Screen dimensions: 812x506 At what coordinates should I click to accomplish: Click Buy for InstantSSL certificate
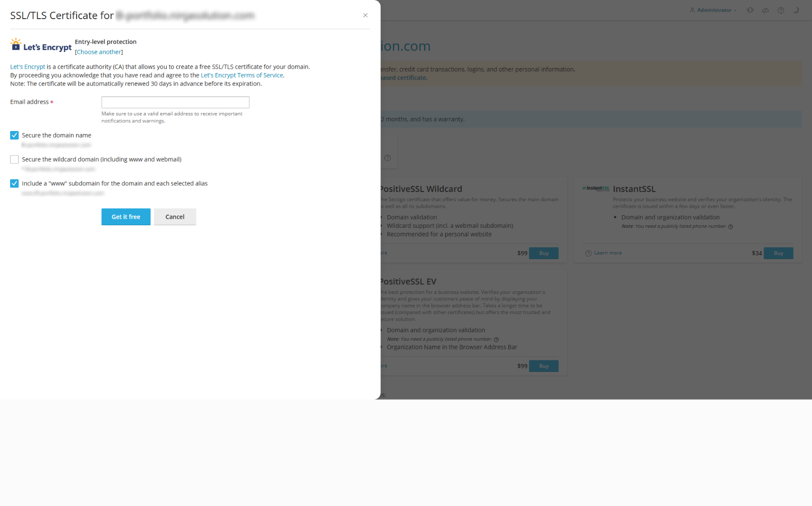(778, 253)
